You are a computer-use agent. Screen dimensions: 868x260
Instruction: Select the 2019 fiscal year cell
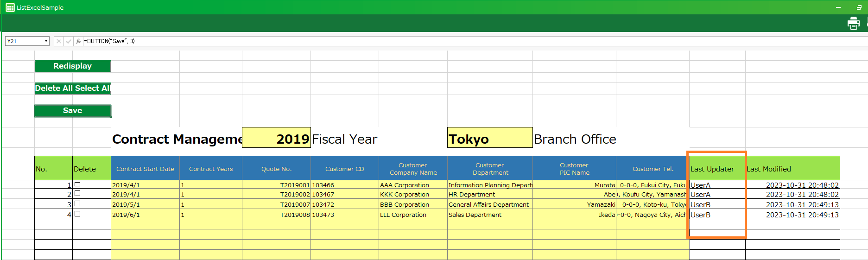276,138
